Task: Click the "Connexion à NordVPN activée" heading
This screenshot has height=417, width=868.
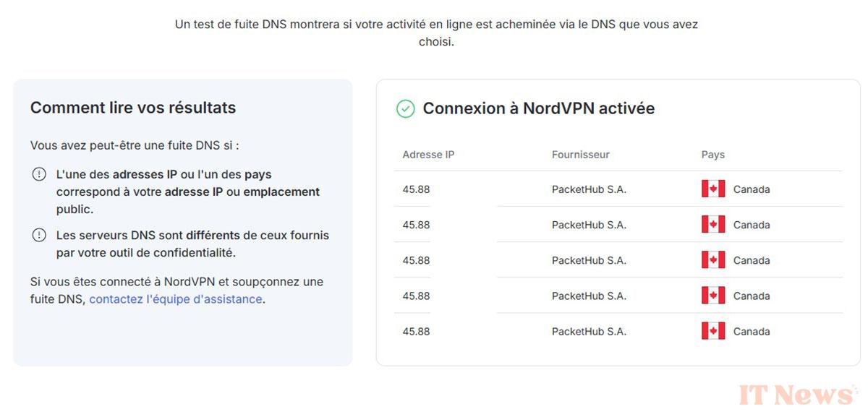Action: (539, 108)
